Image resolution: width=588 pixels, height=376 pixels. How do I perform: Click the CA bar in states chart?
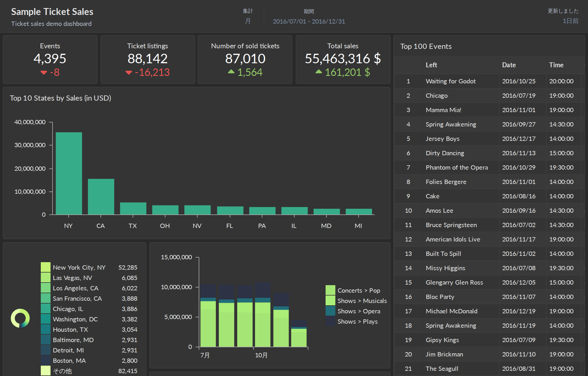pos(101,197)
